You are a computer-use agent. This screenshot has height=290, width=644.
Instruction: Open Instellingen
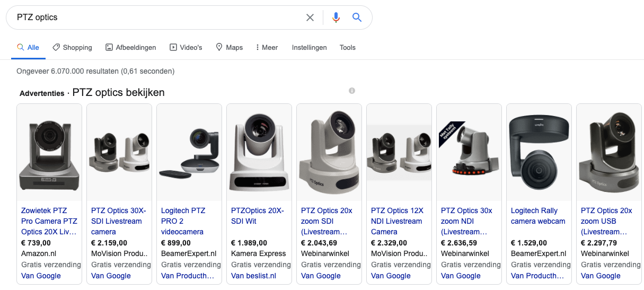pos(310,47)
